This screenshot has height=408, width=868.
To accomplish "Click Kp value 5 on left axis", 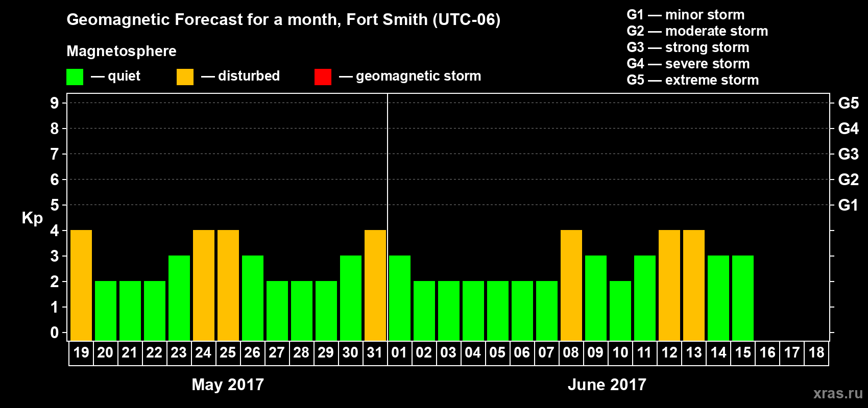I will pyautogui.click(x=55, y=205).
